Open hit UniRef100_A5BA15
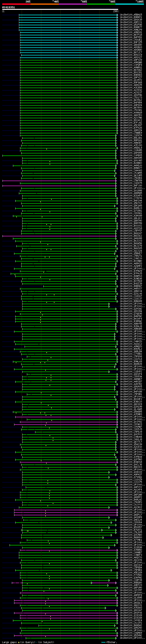Image resolution: width=146 pixels, height=644 pixels. [x=131, y=15]
